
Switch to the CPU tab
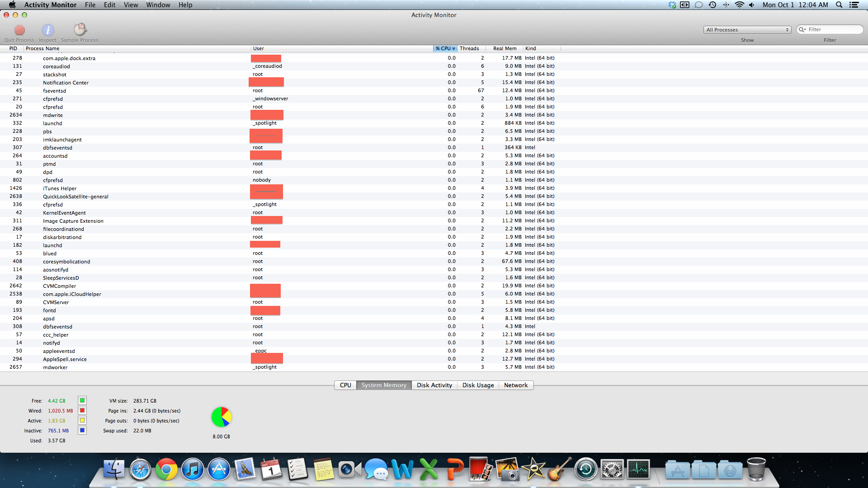coord(345,385)
